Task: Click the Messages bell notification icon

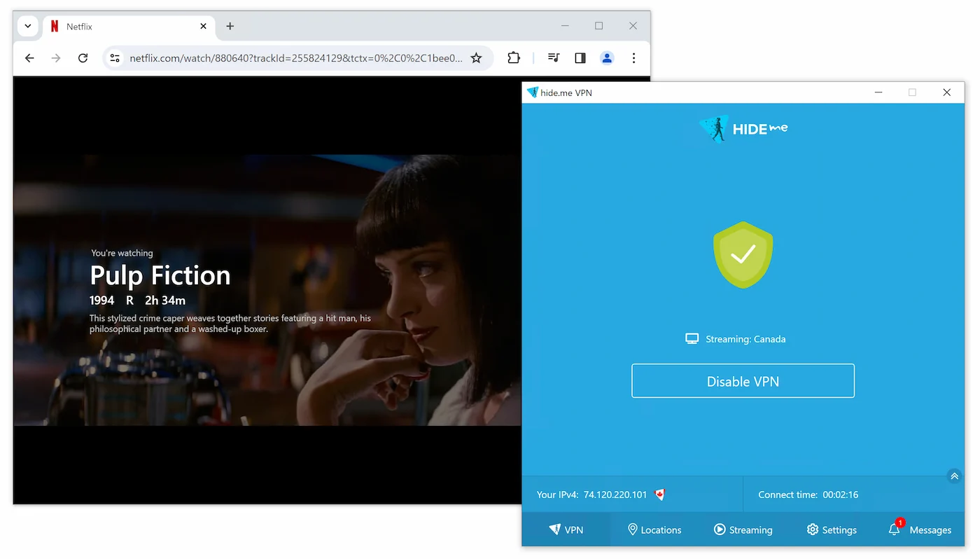Action: tap(895, 530)
